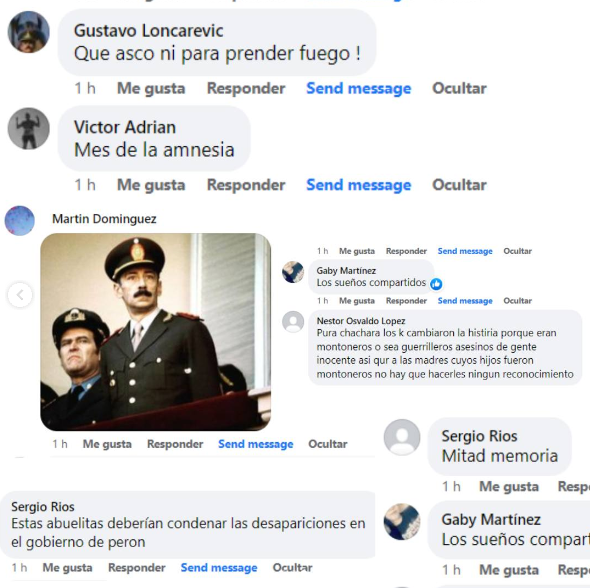Screen dimensions: 590x588
Task: Open Nestor Osvaldo Lopez's default avatar
Action: coord(293,322)
